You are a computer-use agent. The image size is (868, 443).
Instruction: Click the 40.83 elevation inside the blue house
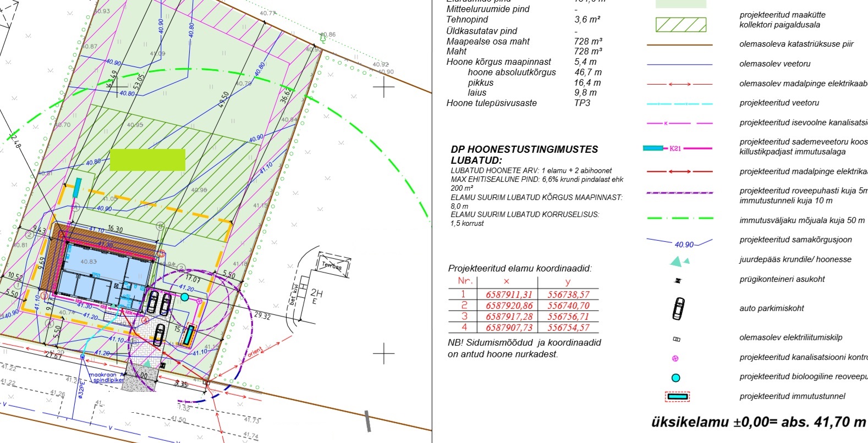(x=88, y=262)
